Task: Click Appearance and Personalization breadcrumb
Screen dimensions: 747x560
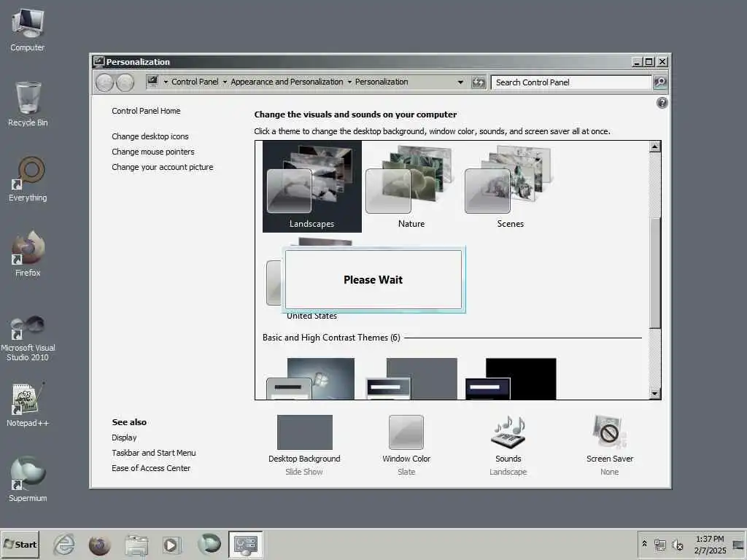Action: tap(287, 82)
